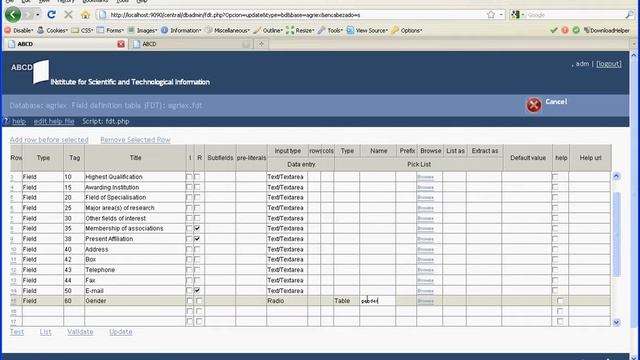Click the Validate link

(80, 332)
